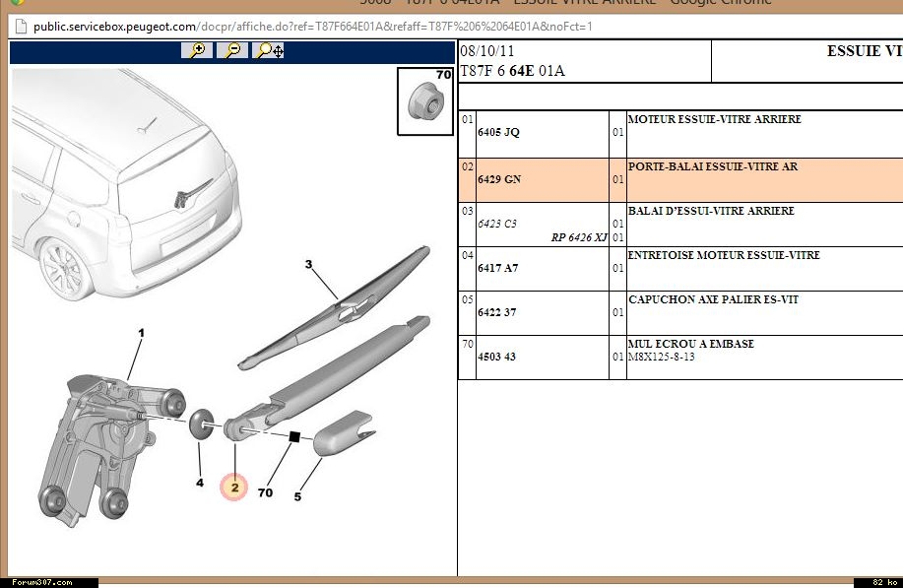
Task: Click part number 6417 A7
Action: coord(498,268)
